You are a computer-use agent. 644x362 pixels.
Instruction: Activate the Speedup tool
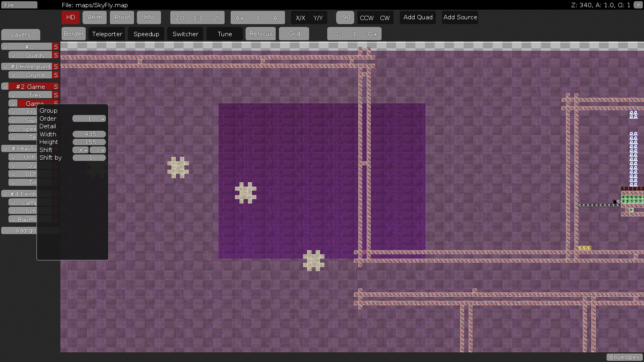pos(146,34)
